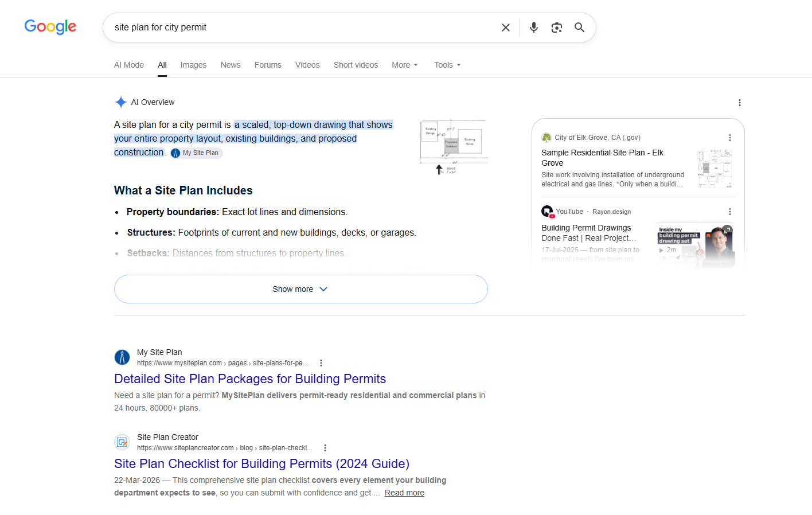
Task: Click the magnifying glass search button
Action: point(580,28)
